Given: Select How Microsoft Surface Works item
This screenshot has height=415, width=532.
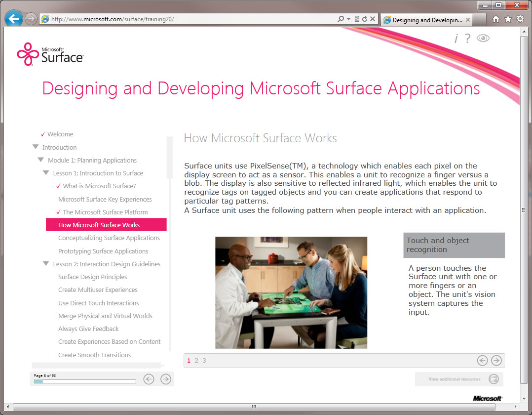Looking at the screenshot, I should tap(106, 225).
